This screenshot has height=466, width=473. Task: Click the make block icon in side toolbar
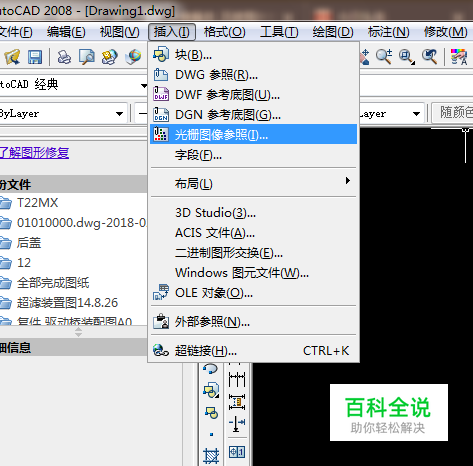click(x=211, y=413)
